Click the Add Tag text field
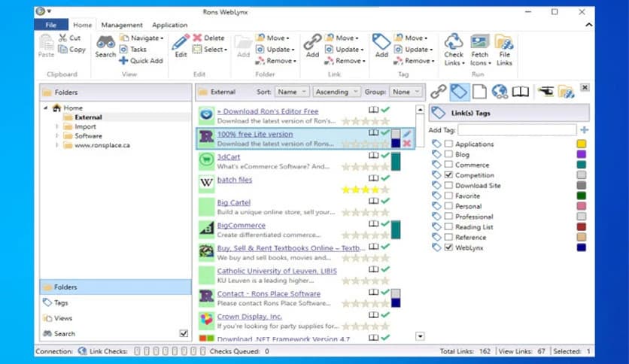 517,130
